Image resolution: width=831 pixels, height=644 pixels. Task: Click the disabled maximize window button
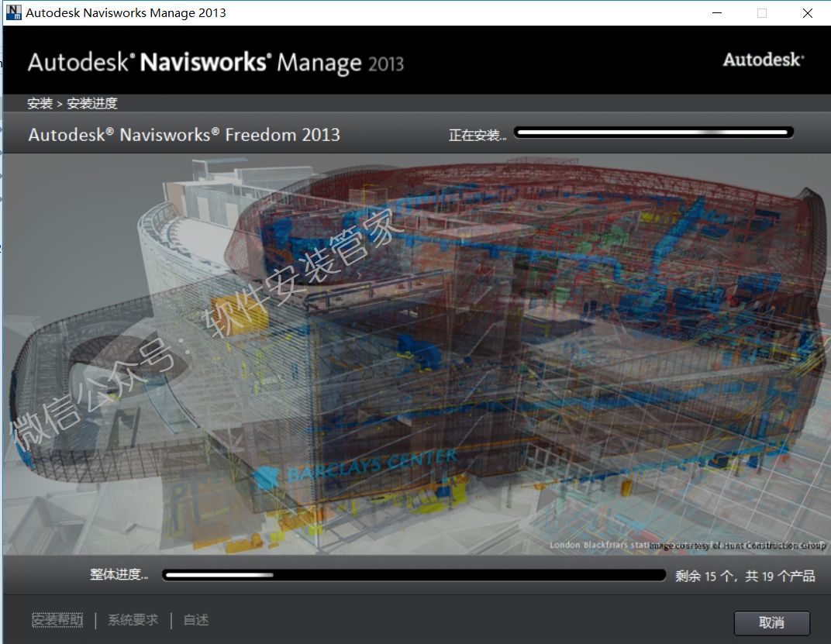click(762, 13)
